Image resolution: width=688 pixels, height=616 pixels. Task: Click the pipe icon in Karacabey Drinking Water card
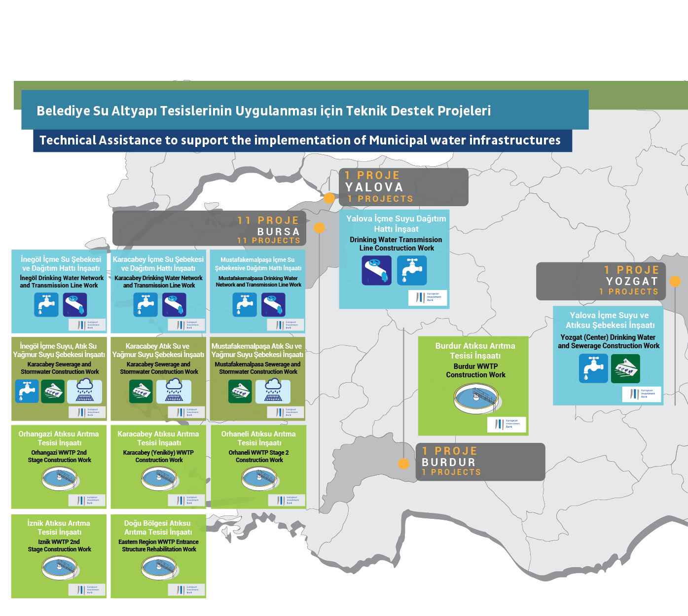click(x=174, y=305)
